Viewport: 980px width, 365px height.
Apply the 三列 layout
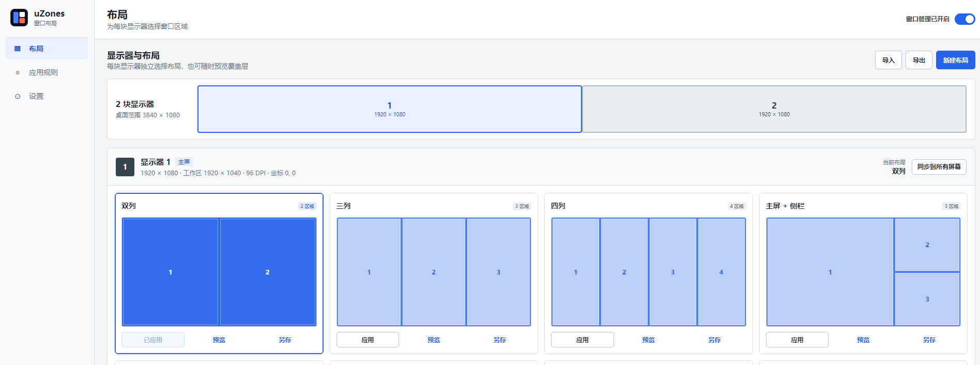click(367, 340)
